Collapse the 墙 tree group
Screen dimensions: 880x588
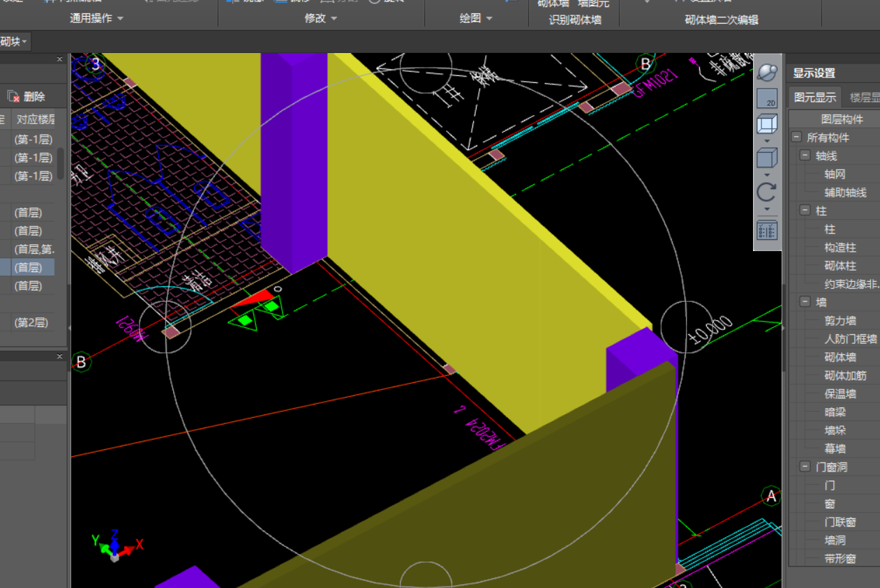click(x=805, y=302)
